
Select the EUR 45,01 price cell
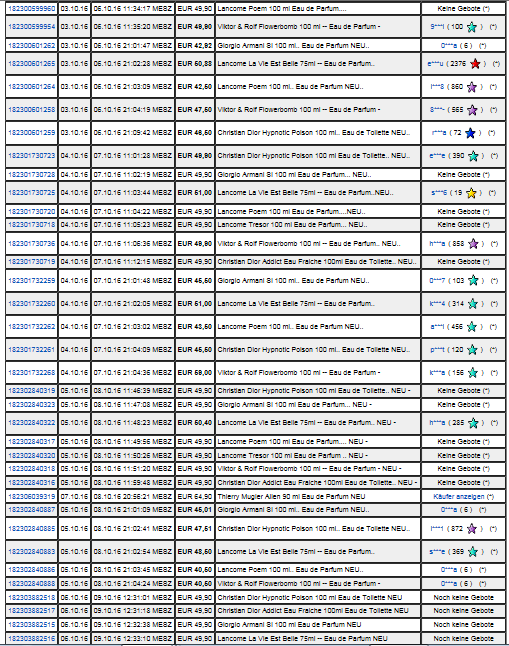pos(195,510)
